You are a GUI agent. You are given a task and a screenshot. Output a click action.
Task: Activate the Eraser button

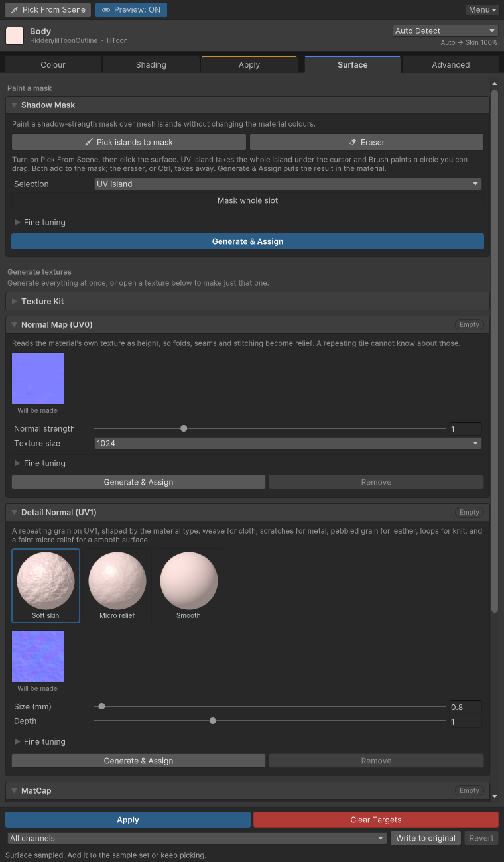(367, 142)
